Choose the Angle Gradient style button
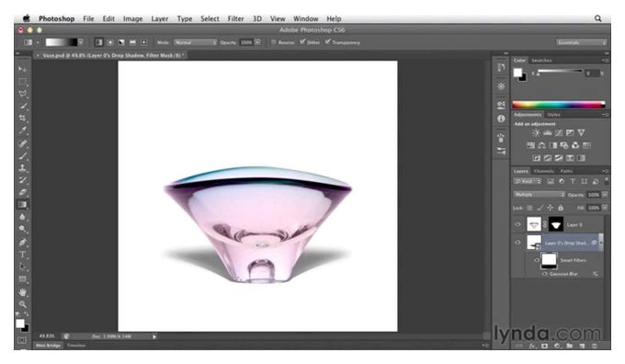 click(x=121, y=42)
